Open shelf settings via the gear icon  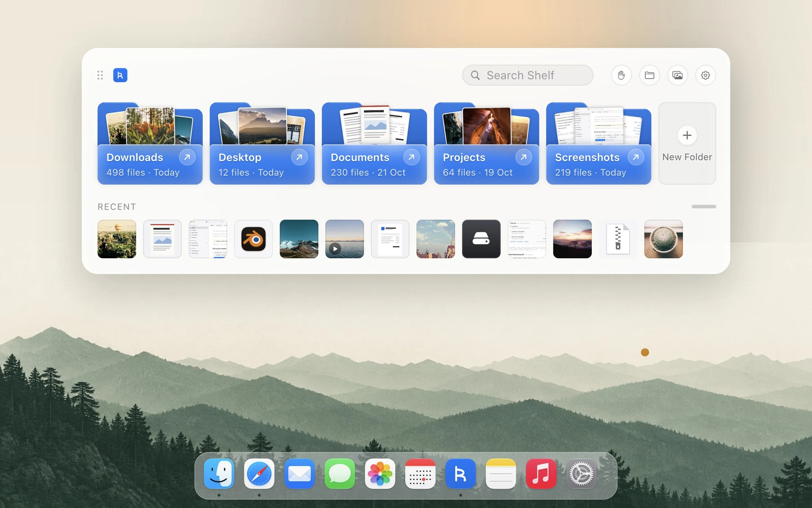click(705, 75)
